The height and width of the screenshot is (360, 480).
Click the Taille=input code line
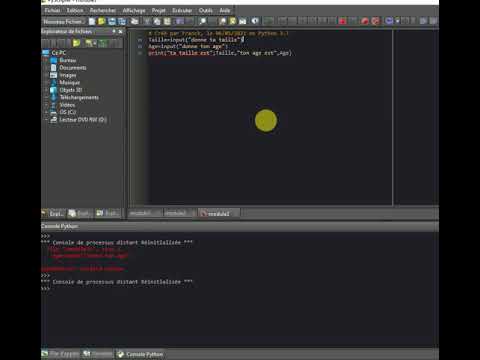(x=196, y=40)
